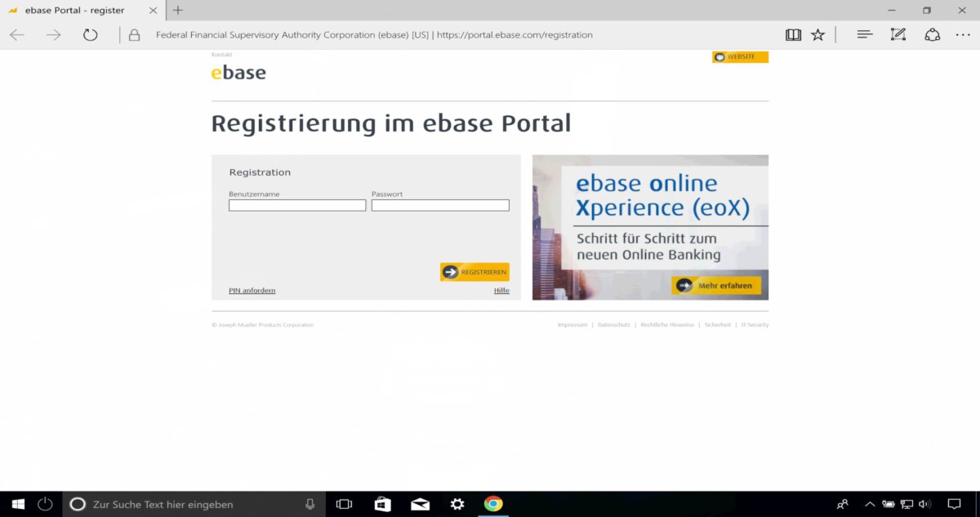Refresh the current page
This screenshot has height=517, width=980.
91,35
